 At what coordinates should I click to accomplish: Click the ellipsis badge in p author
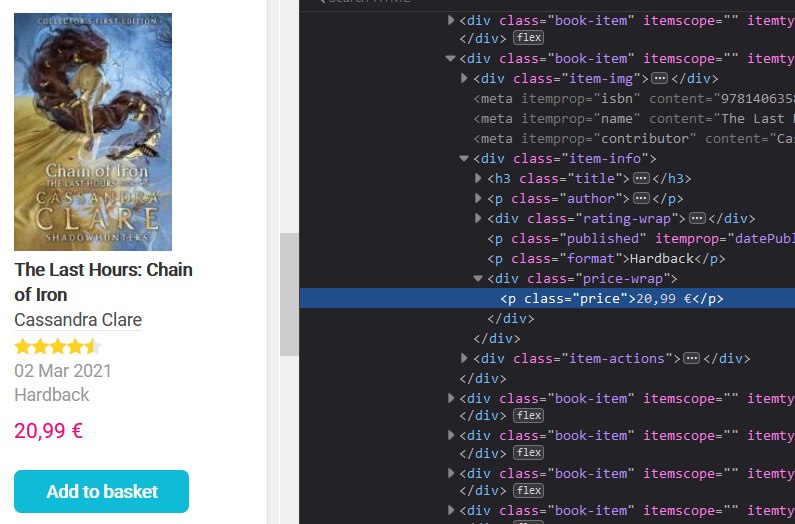click(641, 198)
